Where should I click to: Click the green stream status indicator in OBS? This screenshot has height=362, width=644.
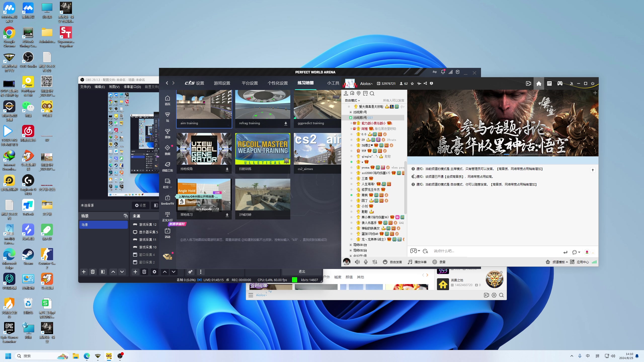point(294,280)
